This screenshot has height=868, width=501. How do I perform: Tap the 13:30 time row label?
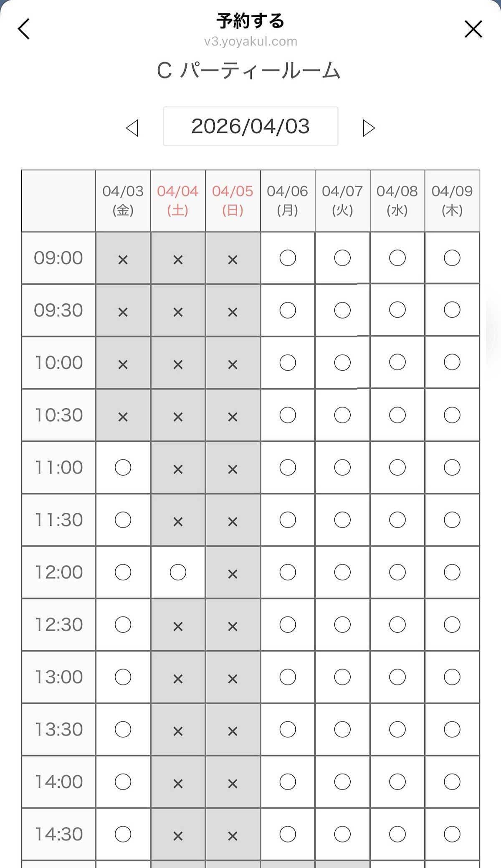coord(58,729)
